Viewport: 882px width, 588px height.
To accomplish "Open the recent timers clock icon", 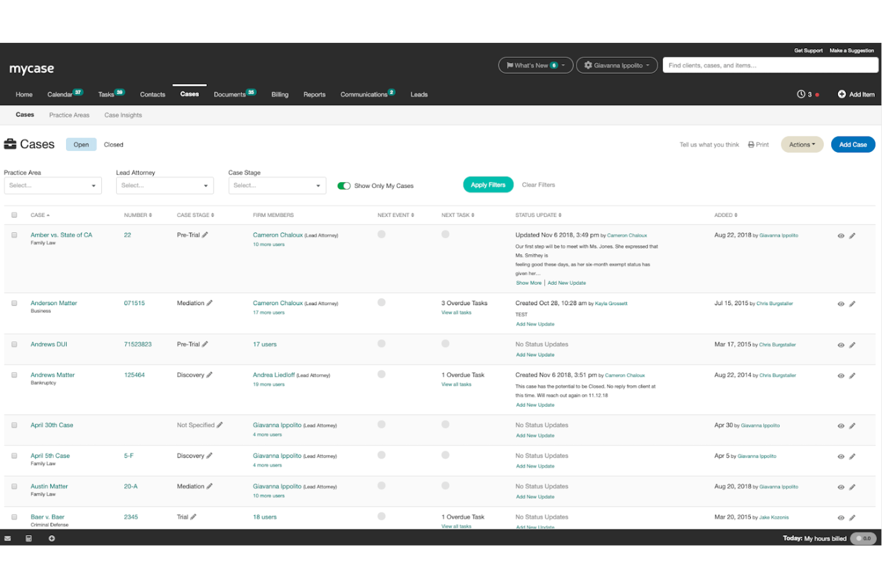I will (801, 94).
